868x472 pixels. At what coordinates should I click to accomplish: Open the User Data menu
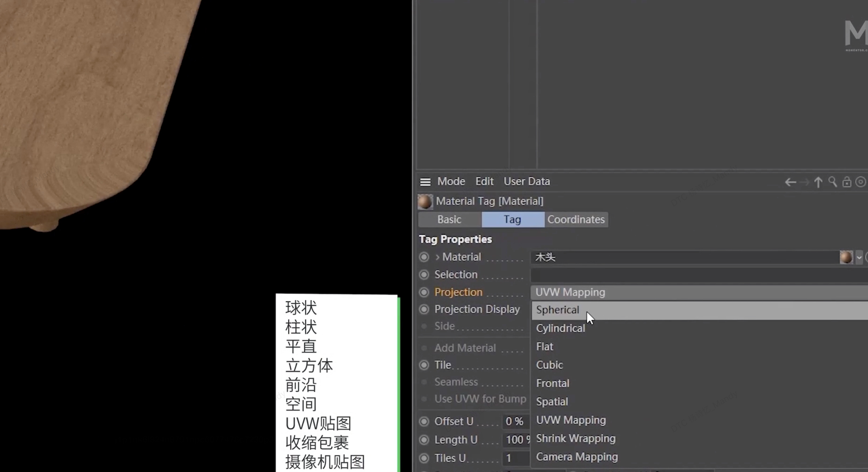[x=527, y=182]
